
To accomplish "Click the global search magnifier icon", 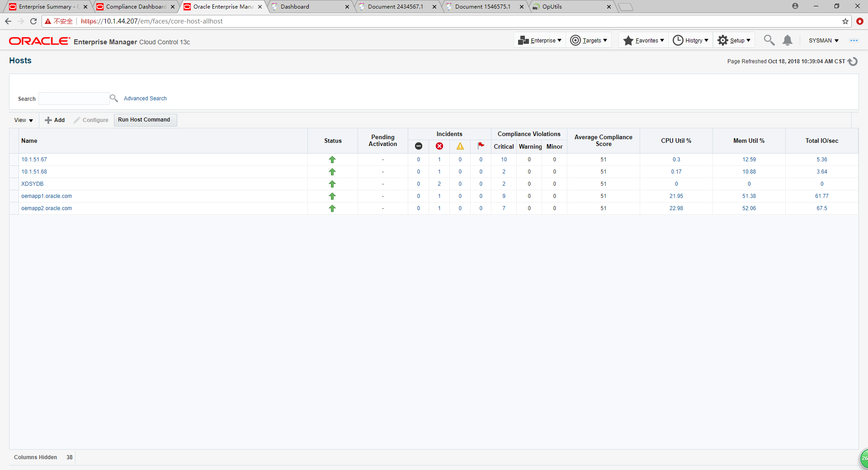I will coord(769,41).
